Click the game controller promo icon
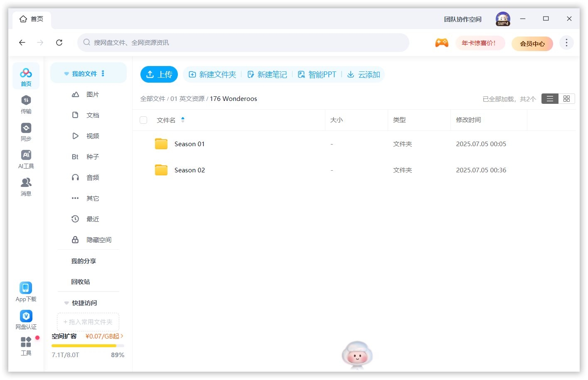 [442, 42]
